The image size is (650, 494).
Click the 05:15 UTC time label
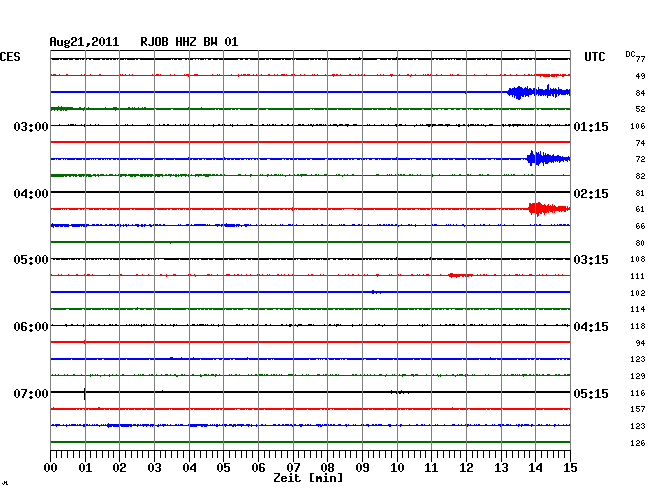point(591,393)
